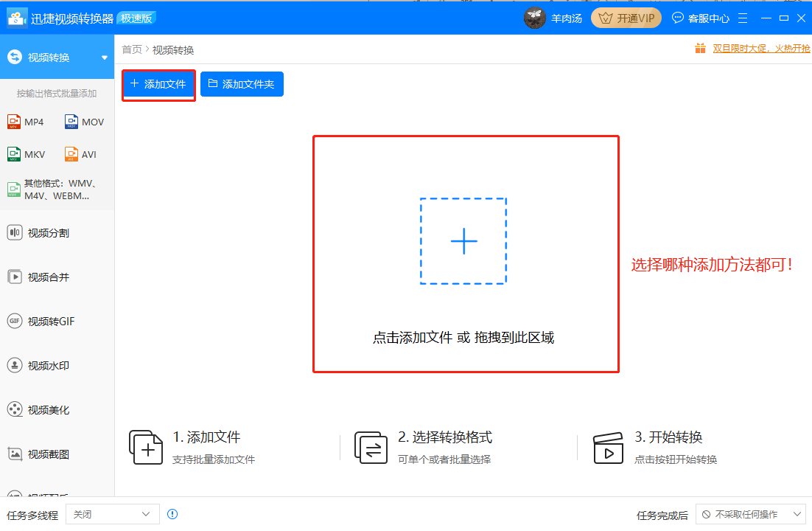This screenshot has width=812, height=531.
Task: Click the blue info icon beside multi-thread setting
Action: pyautogui.click(x=172, y=514)
